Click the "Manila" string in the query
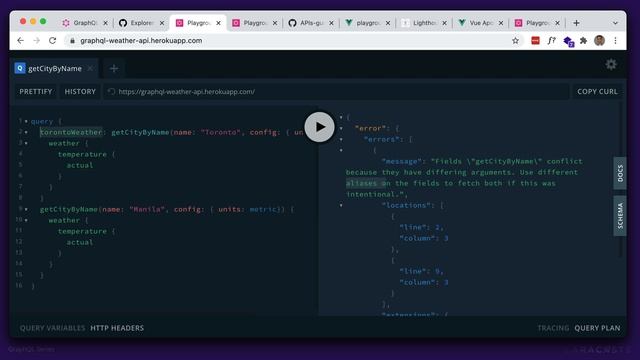The height and width of the screenshot is (360, 640). pos(147,209)
